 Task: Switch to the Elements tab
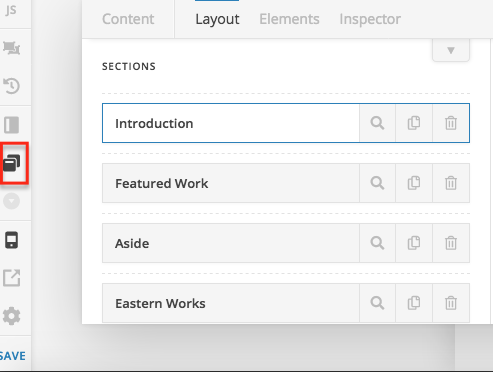289,19
